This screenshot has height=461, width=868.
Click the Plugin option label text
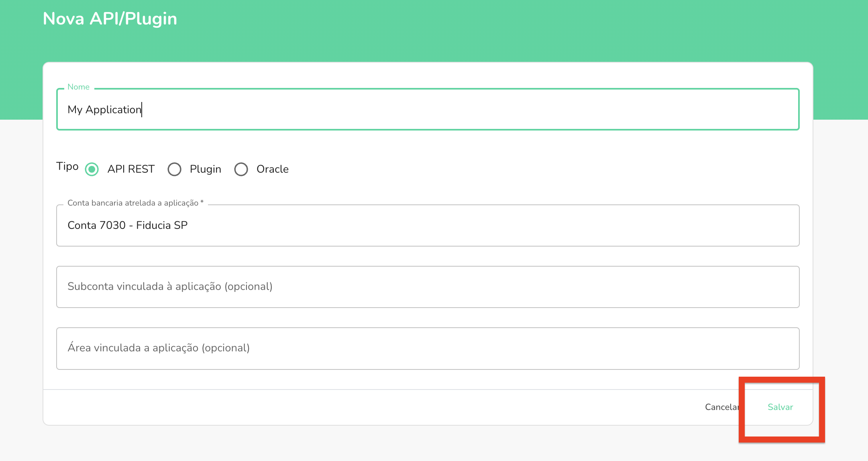click(205, 169)
